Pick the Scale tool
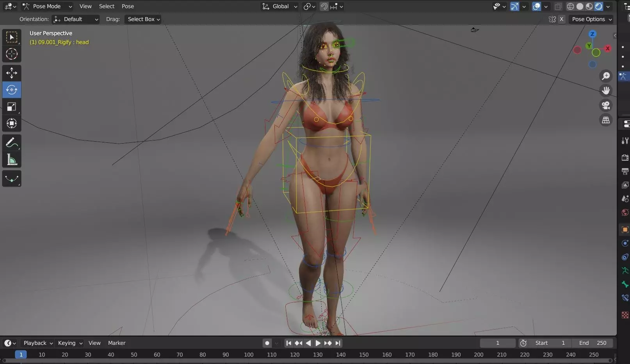Screen dimensions: 630x364 12,107
